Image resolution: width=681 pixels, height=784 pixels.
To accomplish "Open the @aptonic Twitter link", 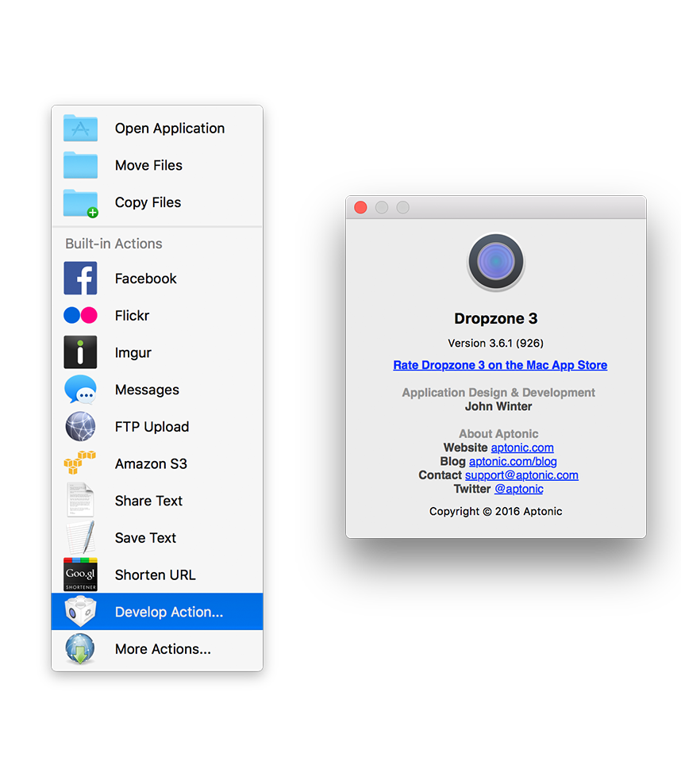I will [518, 489].
